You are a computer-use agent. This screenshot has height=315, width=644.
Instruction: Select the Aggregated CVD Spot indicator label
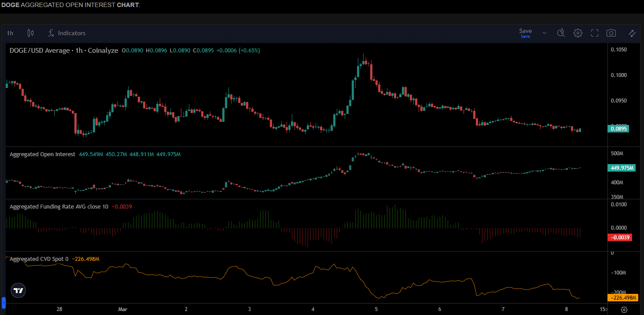[x=39, y=259]
